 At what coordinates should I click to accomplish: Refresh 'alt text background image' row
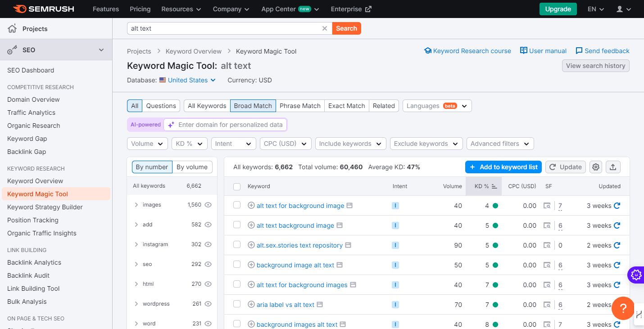tap(617, 225)
